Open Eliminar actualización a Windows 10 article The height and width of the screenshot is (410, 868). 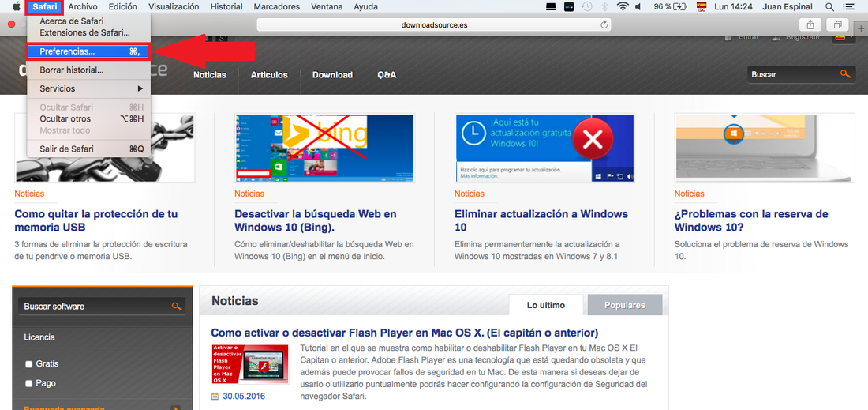pos(541,220)
